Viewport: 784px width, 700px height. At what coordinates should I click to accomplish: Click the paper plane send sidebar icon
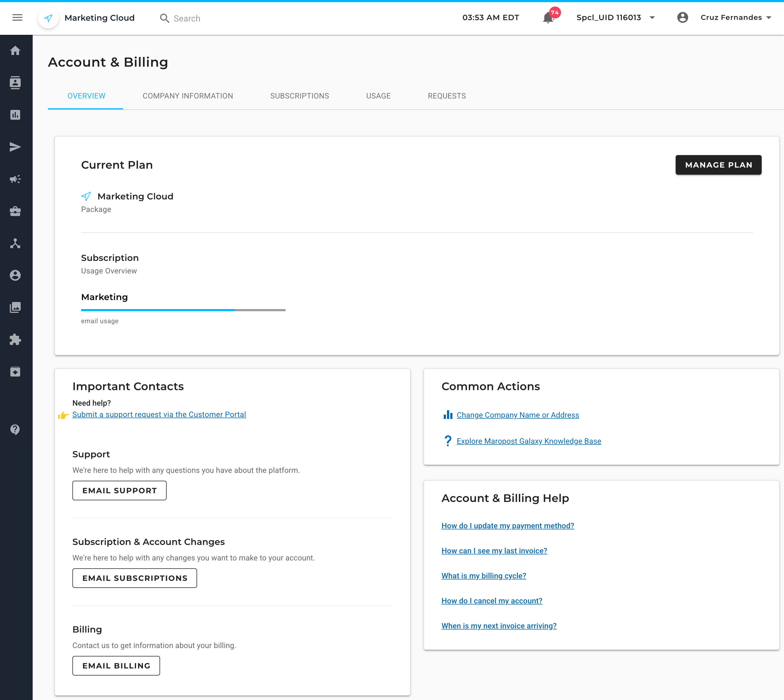tap(16, 147)
